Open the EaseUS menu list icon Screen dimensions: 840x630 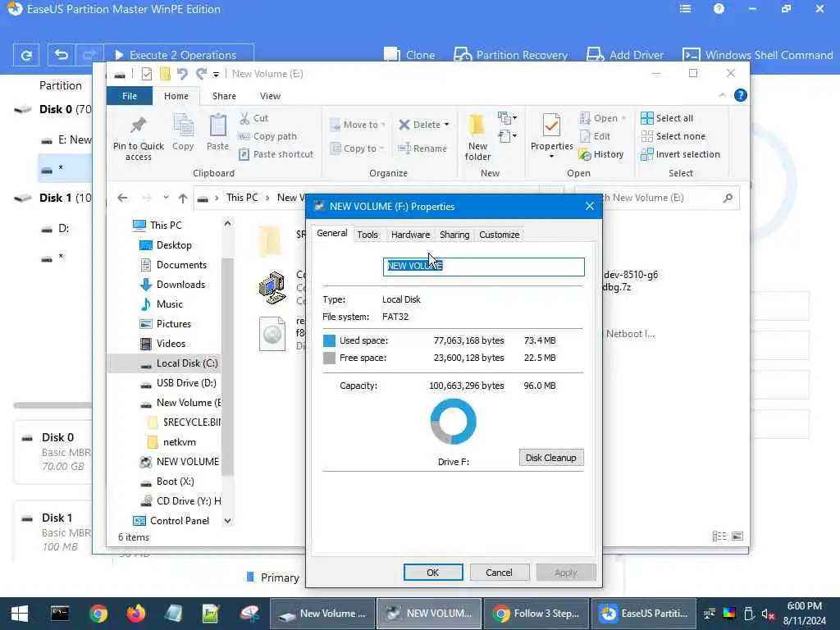(685, 8)
